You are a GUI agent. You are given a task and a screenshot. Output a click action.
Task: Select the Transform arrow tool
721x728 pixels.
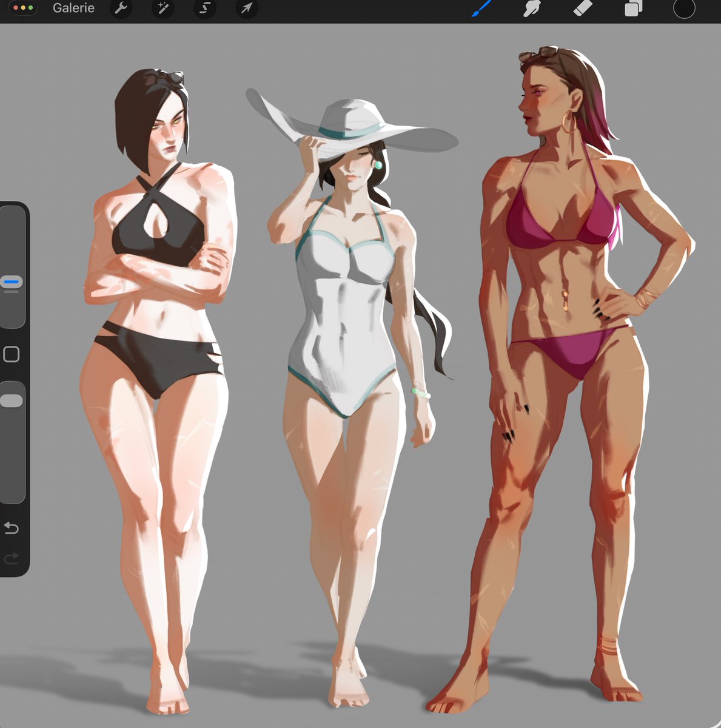click(x=247, y=8)
